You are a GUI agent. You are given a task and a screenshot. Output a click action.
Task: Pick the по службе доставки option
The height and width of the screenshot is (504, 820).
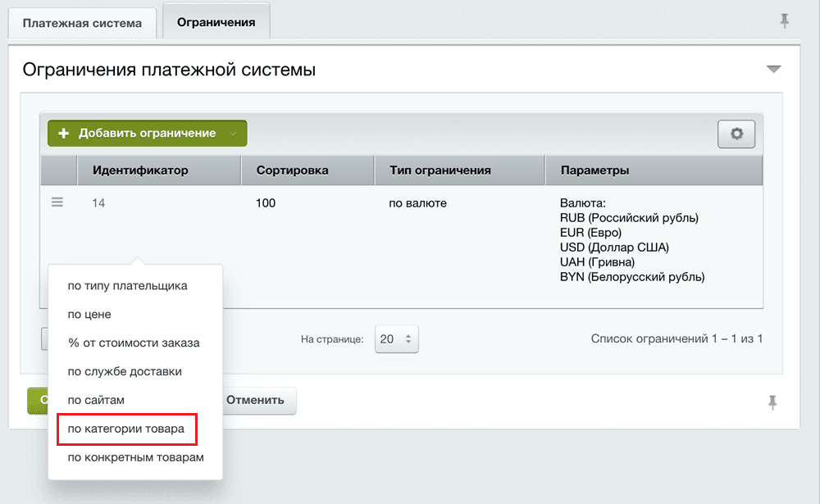[125, 371]
